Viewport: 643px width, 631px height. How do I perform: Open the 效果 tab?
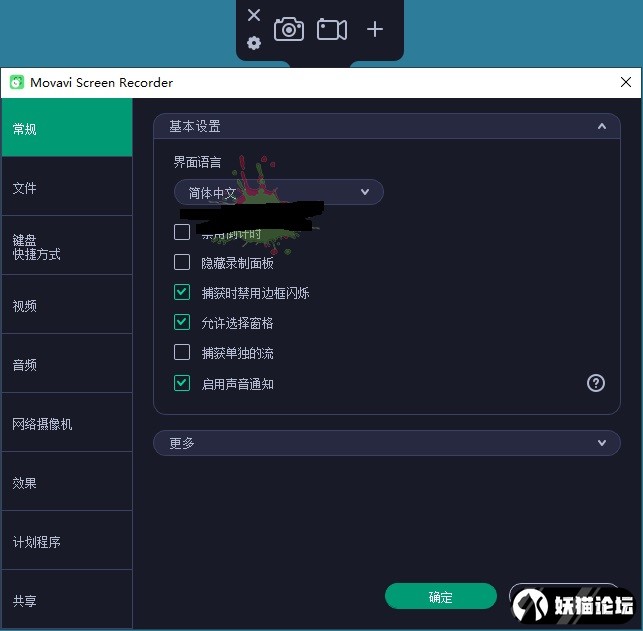(67, 482)
